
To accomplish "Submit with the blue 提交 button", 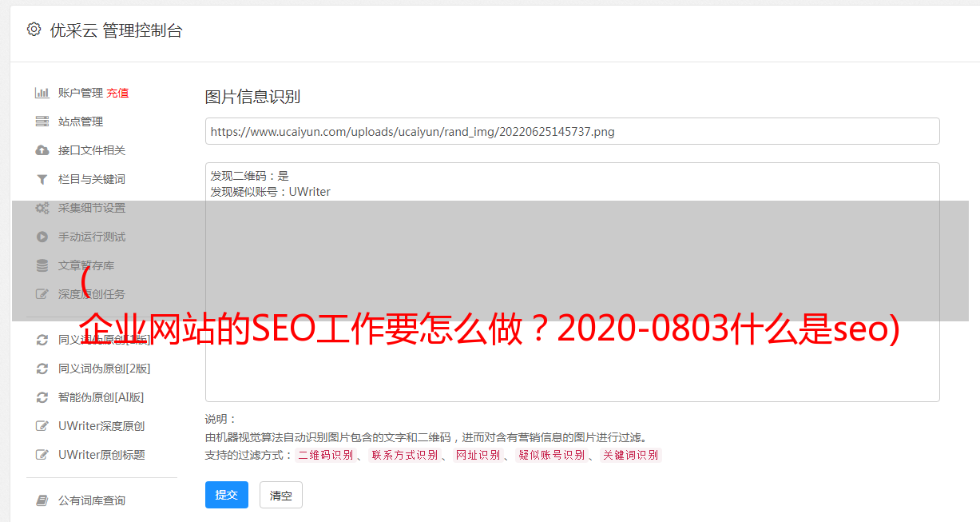I will [x=227, y=495].
